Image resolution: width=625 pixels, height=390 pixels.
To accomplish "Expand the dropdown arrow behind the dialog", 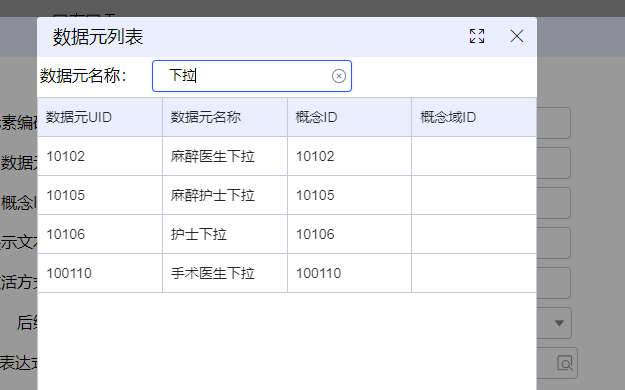I will (559, 323).
